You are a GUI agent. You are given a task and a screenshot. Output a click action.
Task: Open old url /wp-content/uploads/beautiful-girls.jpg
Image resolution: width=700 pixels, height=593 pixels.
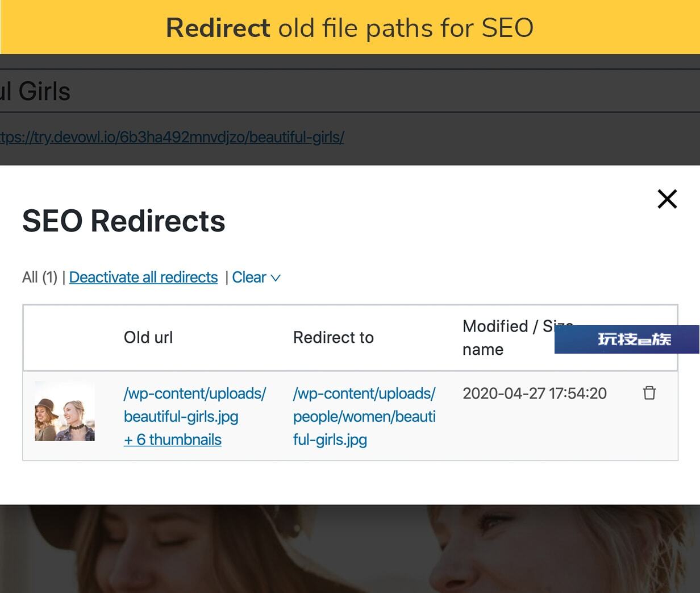click(195, 405)
